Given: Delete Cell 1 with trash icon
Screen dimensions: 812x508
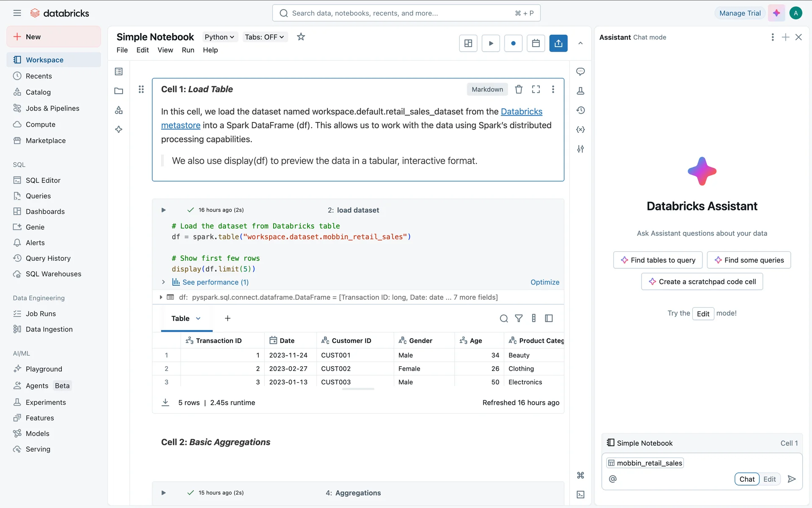Looking at the screenshot, I should [x=518, y=89].
